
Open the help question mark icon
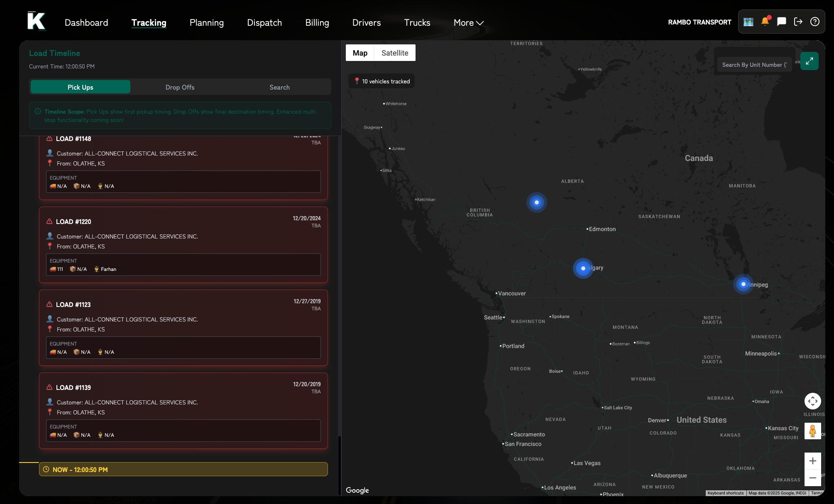click(814, 22)
